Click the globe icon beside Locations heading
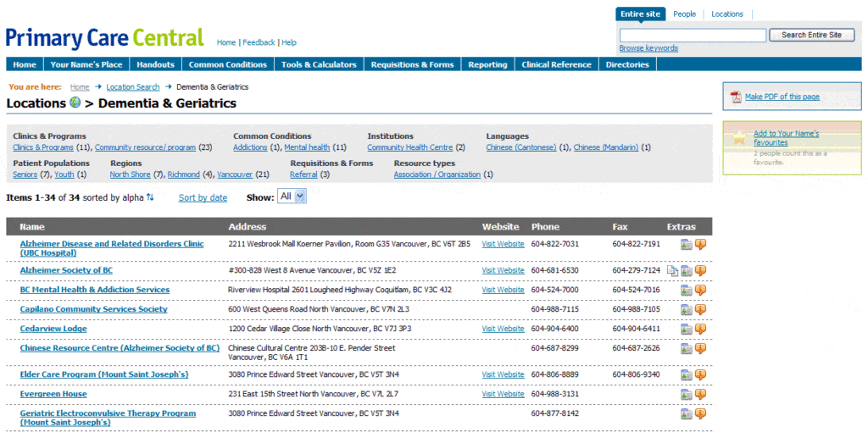Image resolution: width=868 pixels, height=432 pixels. [x=75, y=102]
